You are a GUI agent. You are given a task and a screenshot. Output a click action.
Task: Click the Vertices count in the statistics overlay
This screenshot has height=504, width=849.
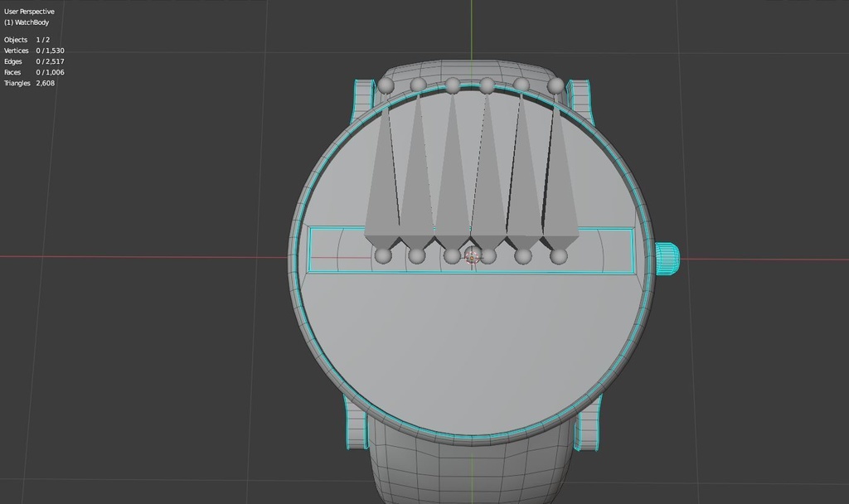51,50
